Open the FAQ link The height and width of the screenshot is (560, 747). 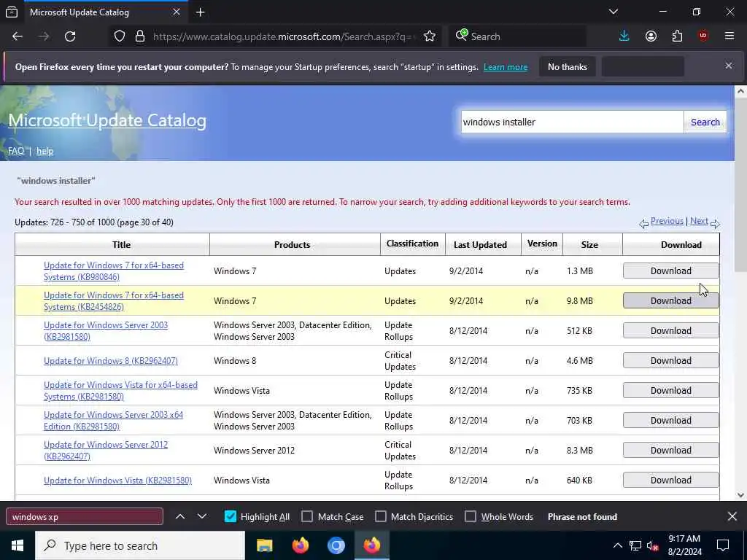point(16,151)
